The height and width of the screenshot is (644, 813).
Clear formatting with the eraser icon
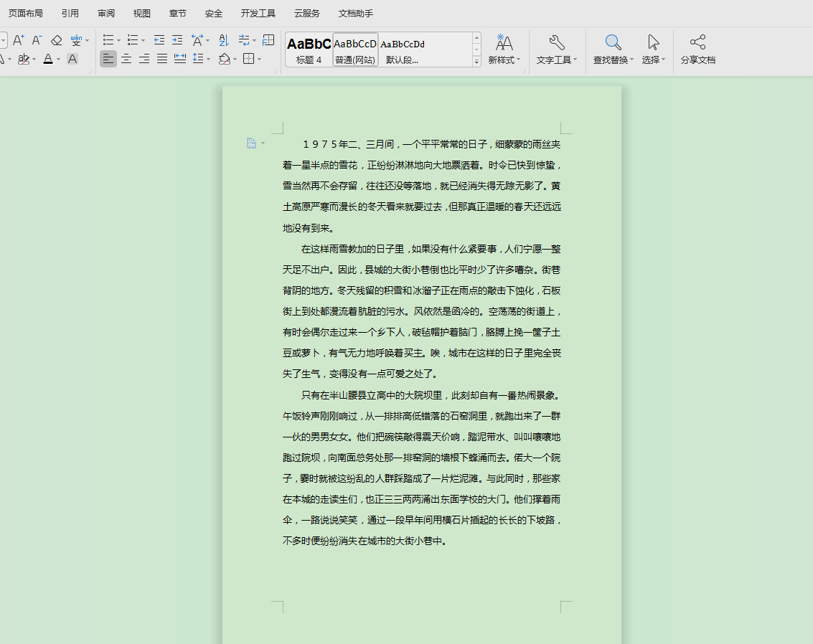point(57,40)
